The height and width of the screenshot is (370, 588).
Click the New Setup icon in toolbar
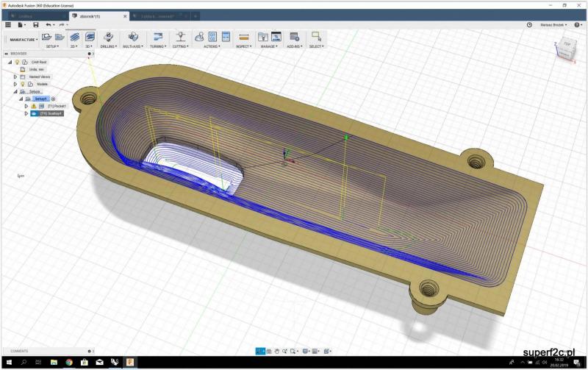tap(46, 36)
